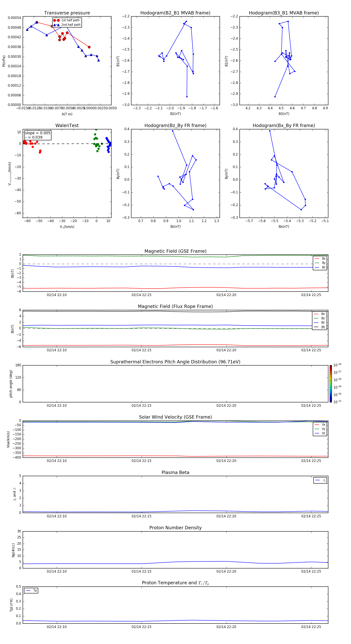
Task: Click the "Vsw(km/s)" y-axis label
Action: pos(8,439)
